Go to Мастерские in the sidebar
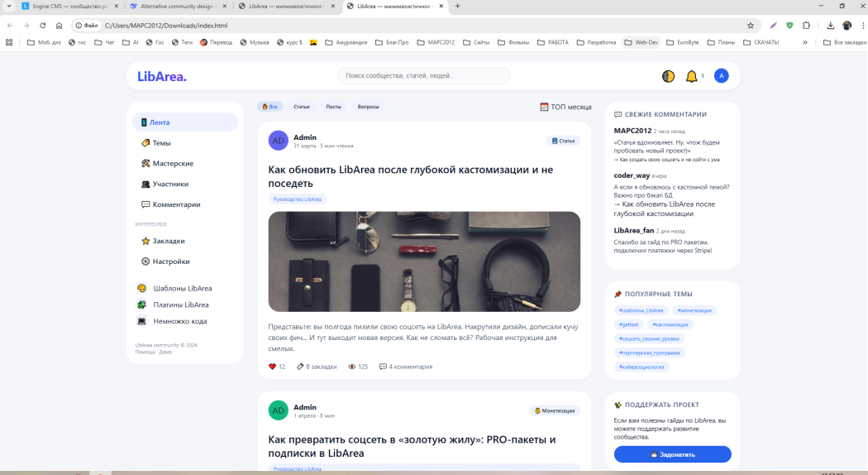This screenshot has width=868, height=475. tap(172, 164)
